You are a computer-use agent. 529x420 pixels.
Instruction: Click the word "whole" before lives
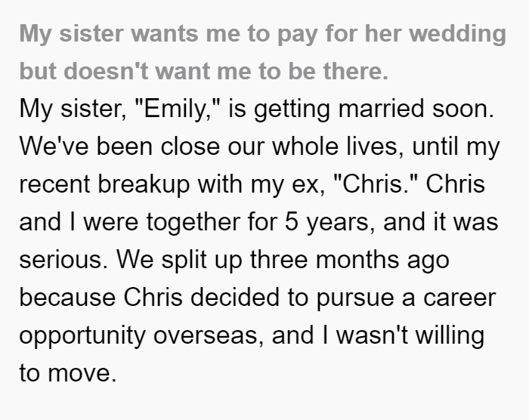click(x=305, y=147)
